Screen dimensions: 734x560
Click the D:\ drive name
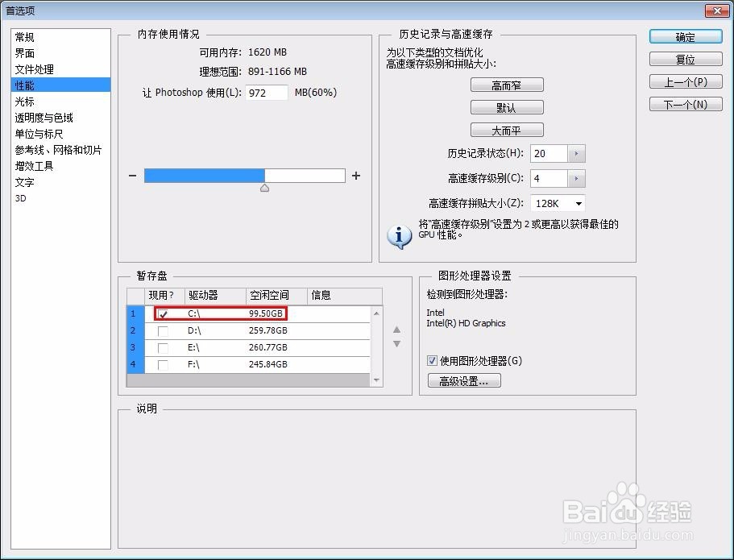(x=194, y=330)
